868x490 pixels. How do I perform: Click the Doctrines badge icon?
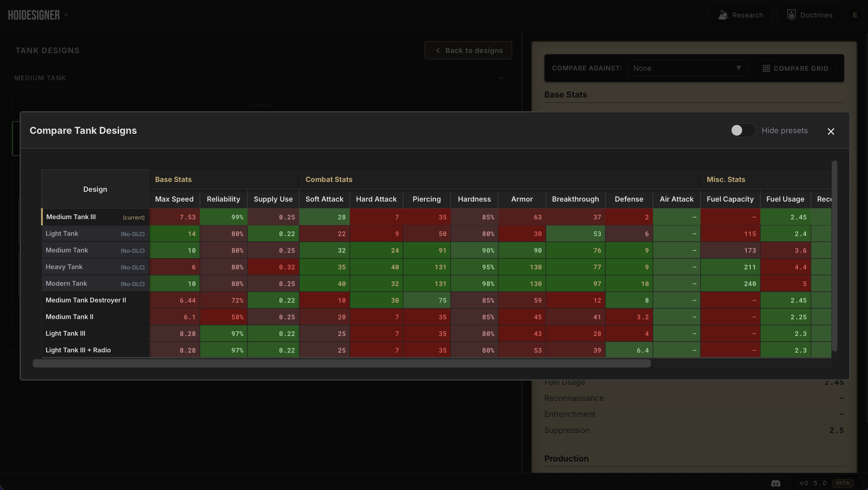tap(791, 15)
